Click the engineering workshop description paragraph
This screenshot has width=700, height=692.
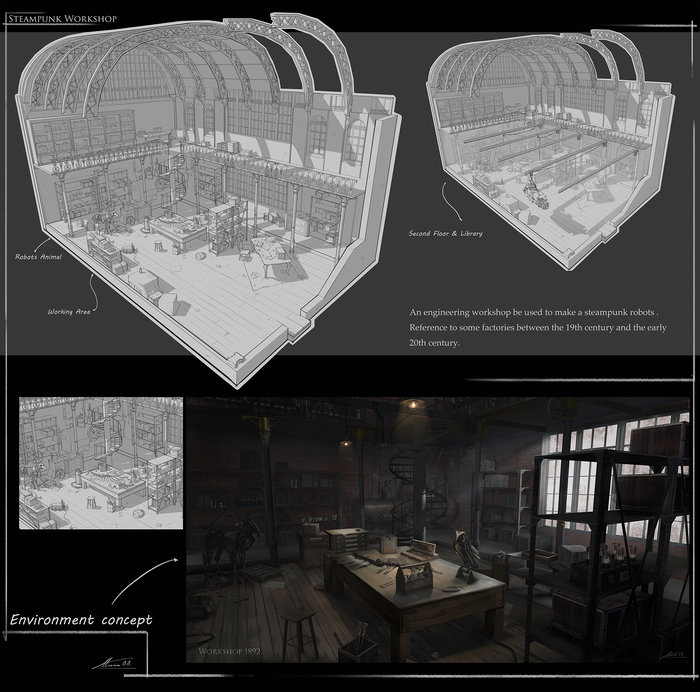(537, 327)
